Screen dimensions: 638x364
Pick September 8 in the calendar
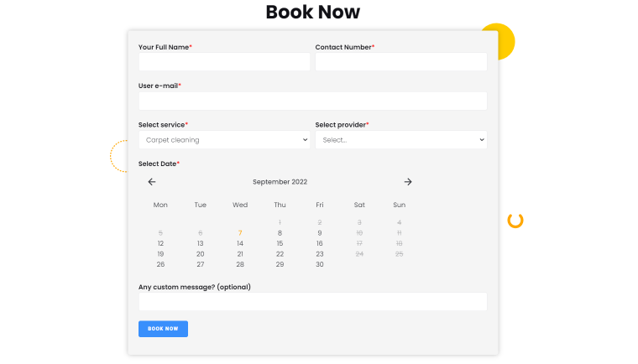280,233
